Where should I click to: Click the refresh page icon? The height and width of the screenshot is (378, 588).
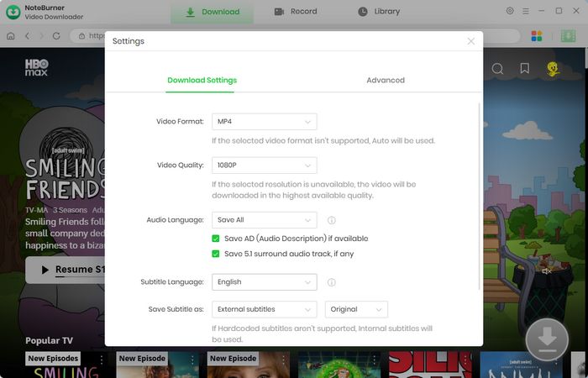coord(56,36)
